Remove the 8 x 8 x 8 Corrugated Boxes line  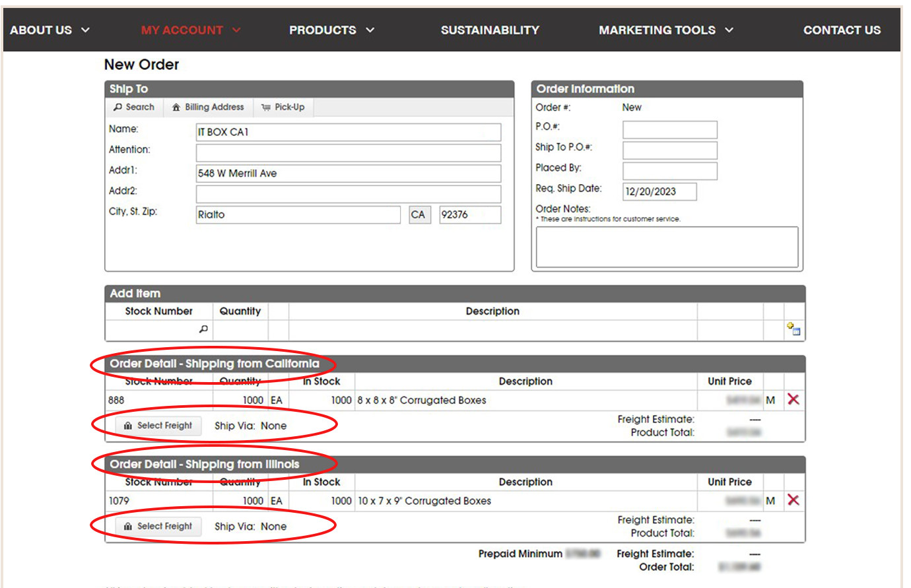(x=793, y=399)
